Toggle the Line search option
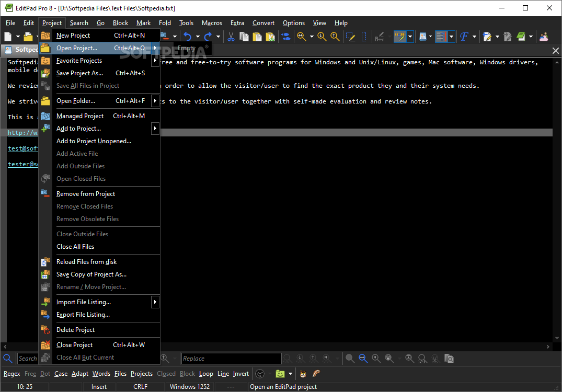Screen dimensions: 562x392 223,374
